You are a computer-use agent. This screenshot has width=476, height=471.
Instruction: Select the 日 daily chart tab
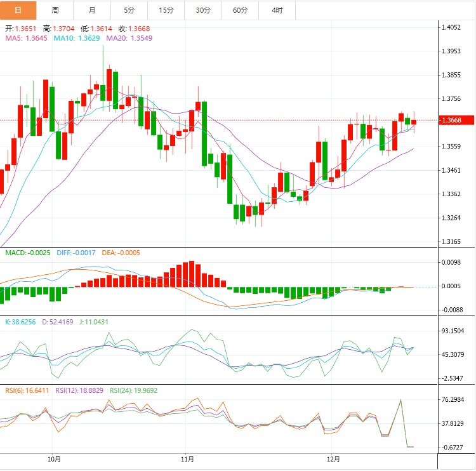(x=18, y=10)
